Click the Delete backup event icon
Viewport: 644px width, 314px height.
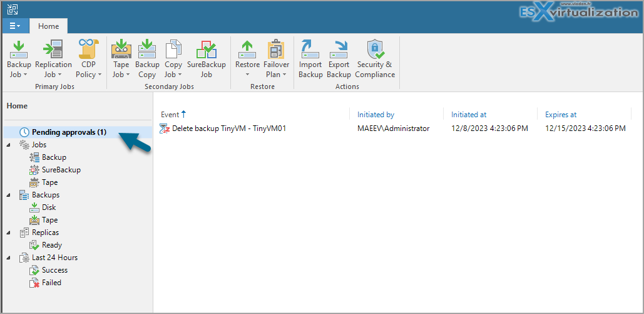(x=165, y=128)
